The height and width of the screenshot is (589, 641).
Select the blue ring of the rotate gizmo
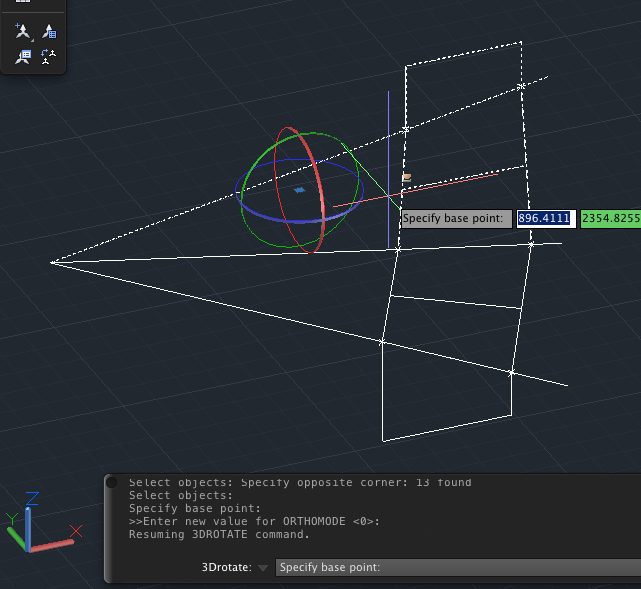(x=298, y=222)
